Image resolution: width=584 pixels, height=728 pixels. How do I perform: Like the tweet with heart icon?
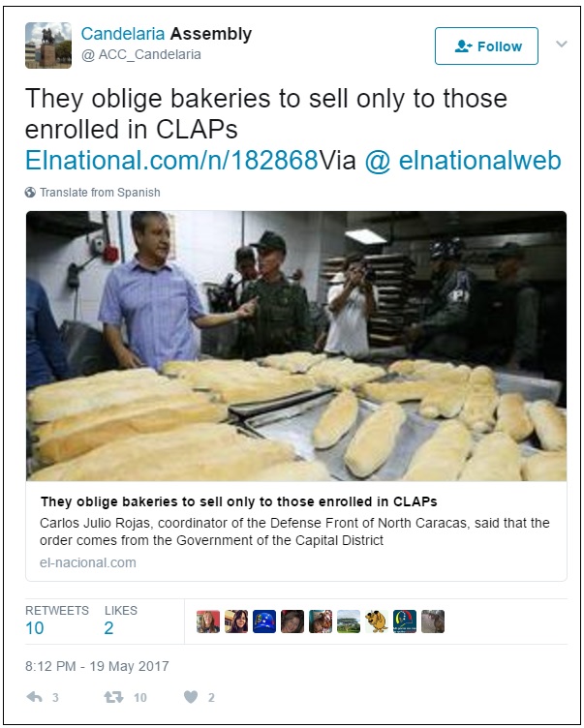click(x=191, y=697)
